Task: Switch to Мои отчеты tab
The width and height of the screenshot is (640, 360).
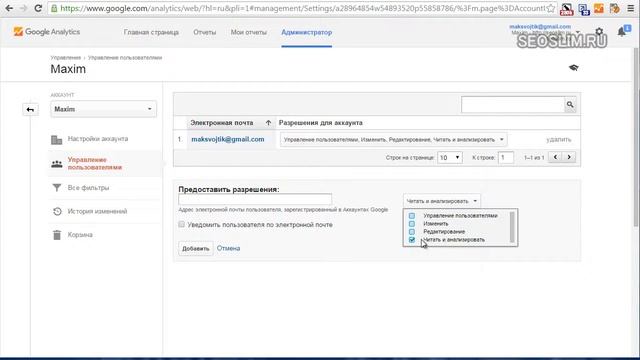Action: pos(249,32)
